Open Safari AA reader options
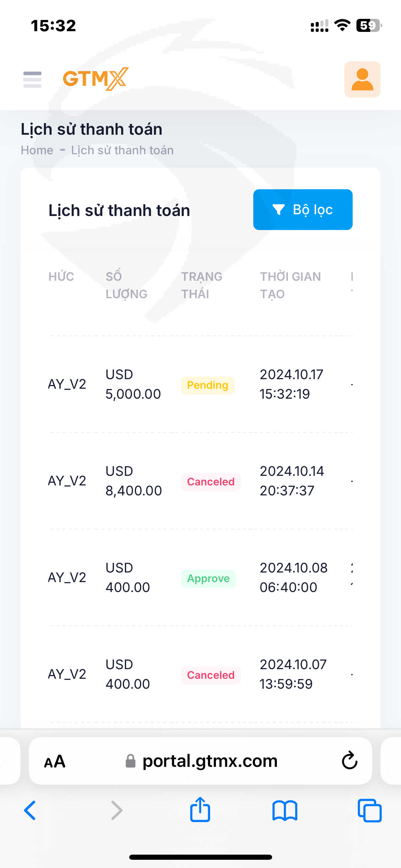The image size is (401, 868). coord(55,761)
